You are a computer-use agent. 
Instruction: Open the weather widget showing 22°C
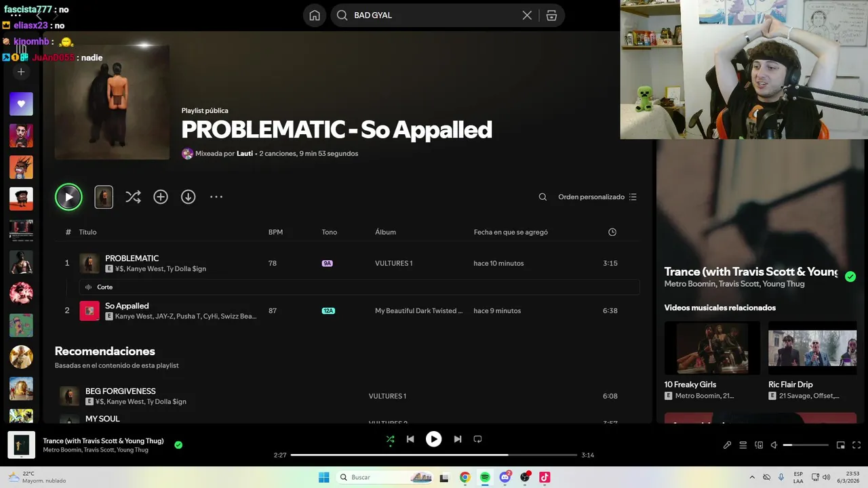point(38,477)
